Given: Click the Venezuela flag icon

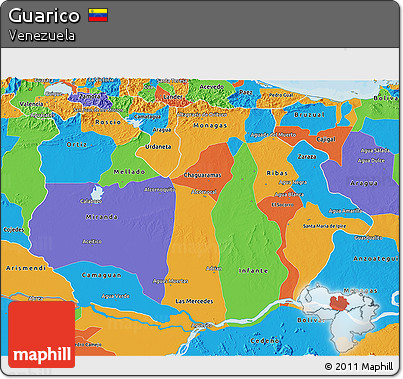Looking at the screenshot, I should tap(98, 15).
